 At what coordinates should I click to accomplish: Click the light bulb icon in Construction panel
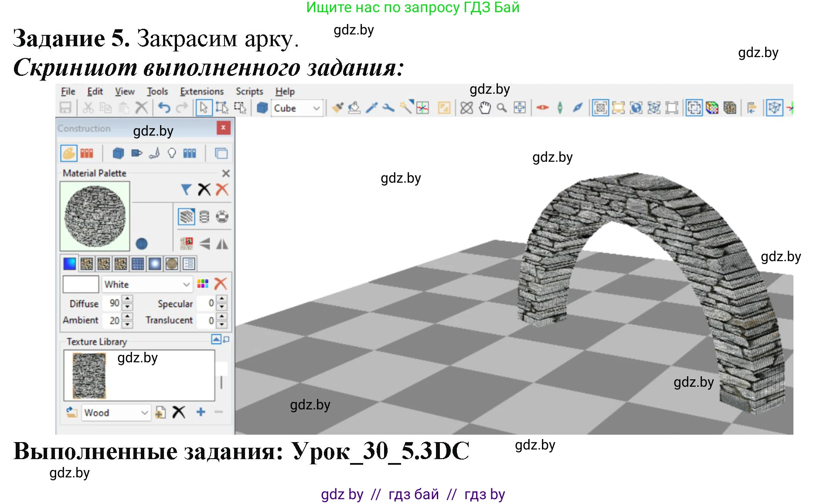tap(172, 153)
